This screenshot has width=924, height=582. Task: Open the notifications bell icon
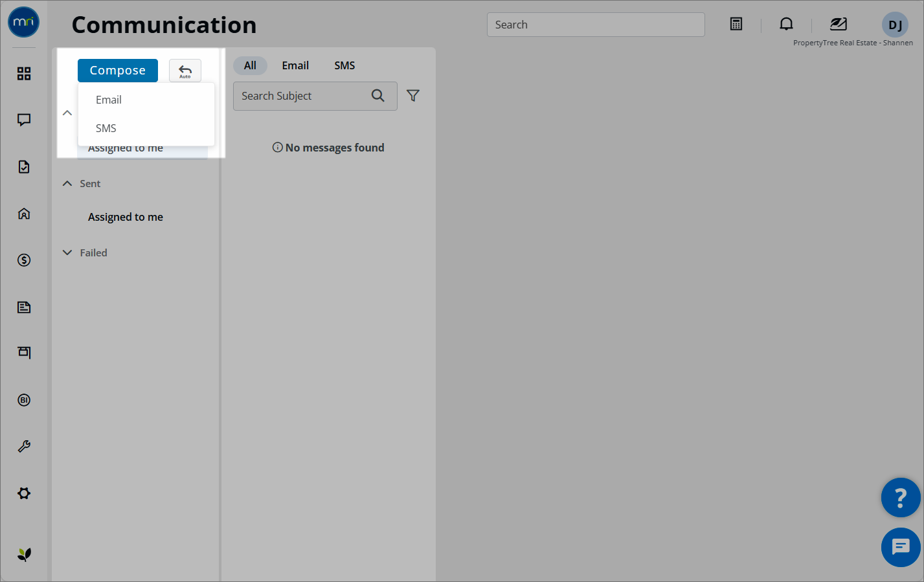coord(786,24)
